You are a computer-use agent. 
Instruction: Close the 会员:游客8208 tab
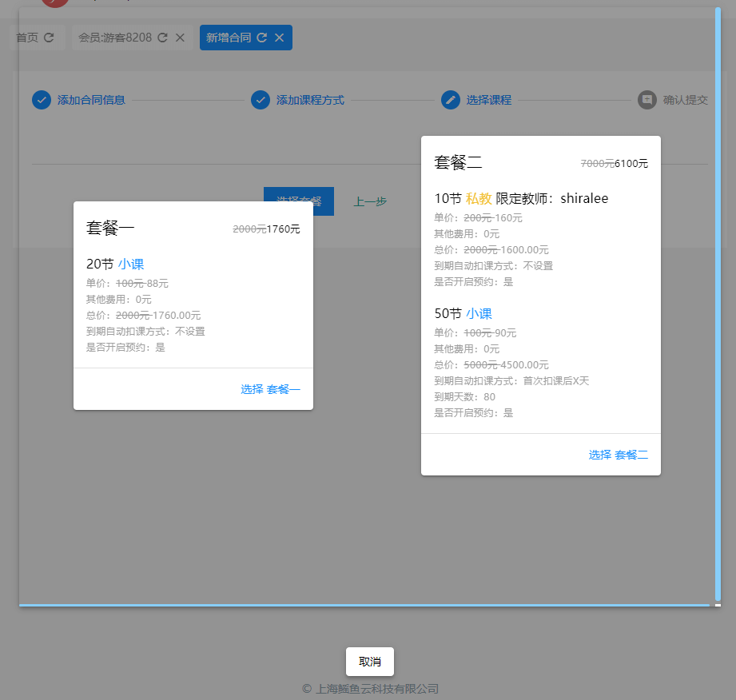click(180, 38)
